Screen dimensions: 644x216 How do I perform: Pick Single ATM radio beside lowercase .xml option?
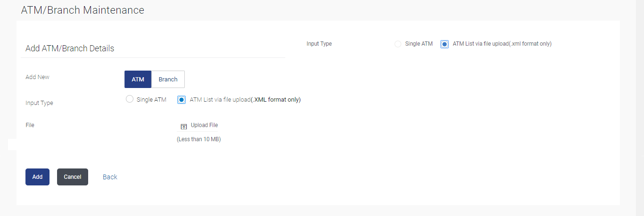click(398, 44)
